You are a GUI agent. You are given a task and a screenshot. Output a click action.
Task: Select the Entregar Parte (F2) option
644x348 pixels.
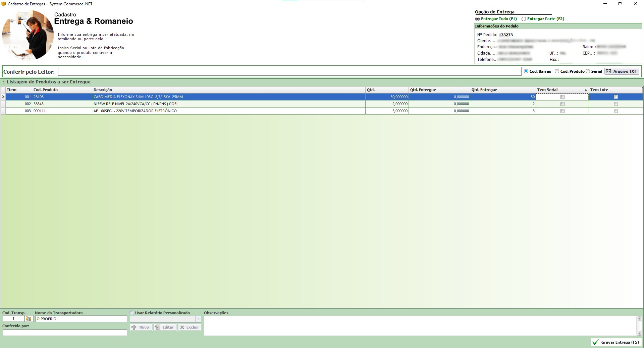click(524, 19)
